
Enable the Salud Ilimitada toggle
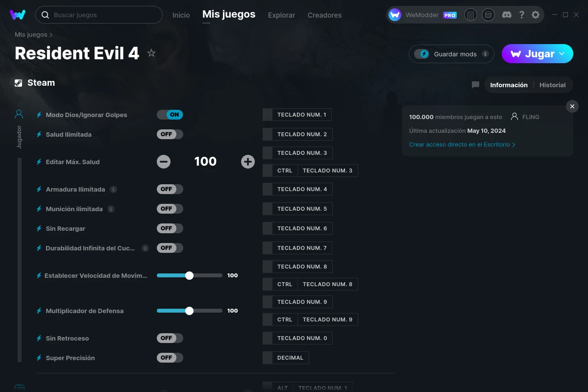tap(170, 134)
